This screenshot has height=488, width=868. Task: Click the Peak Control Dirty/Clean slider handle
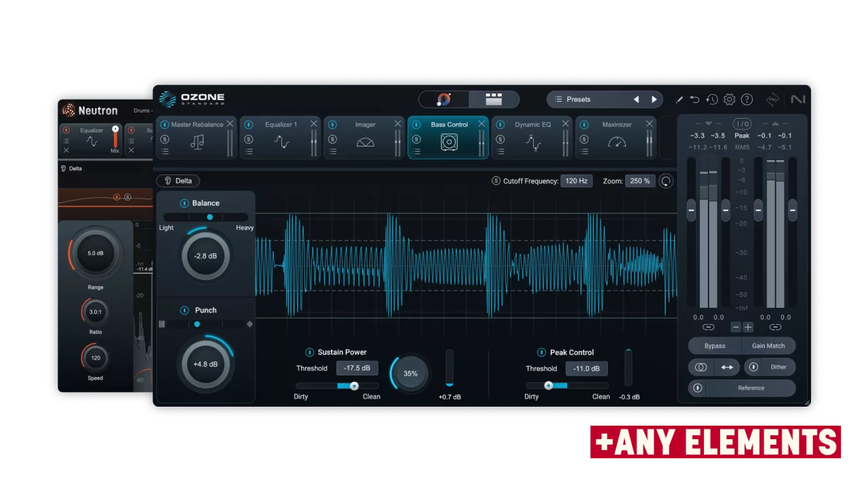tap(548, 386)
